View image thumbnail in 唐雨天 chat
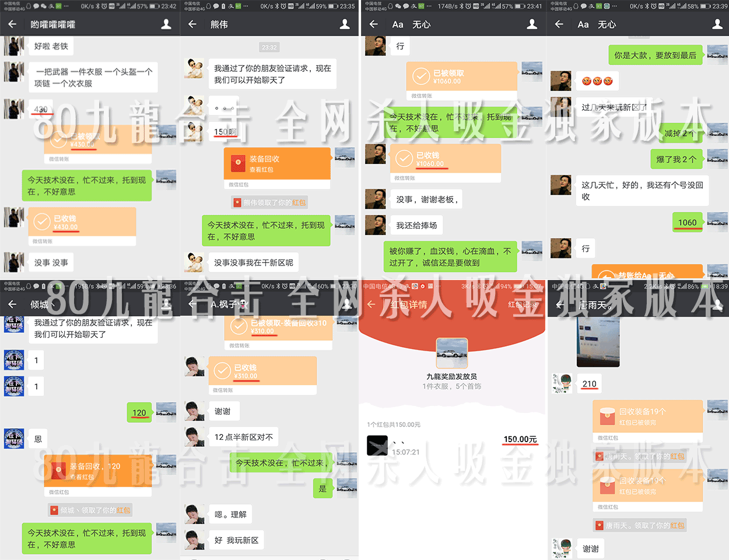Image resolution: width=729 pixels, height=560 pixels. click(598, 342)
